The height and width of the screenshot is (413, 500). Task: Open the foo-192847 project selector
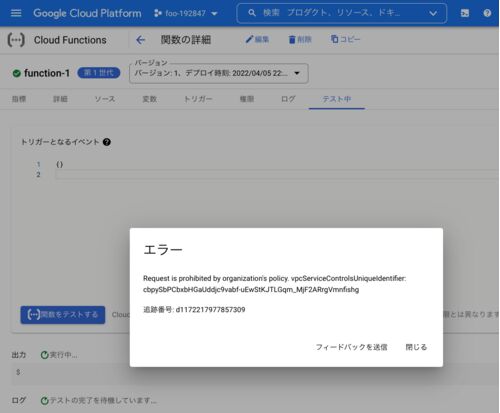pyautogui.click(x=185, y=13)
